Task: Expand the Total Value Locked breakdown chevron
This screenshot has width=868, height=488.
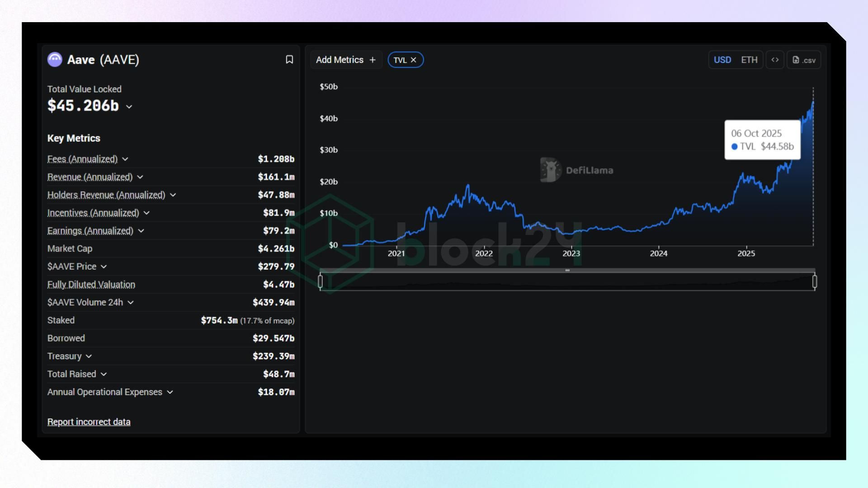Action: (129, 107)
